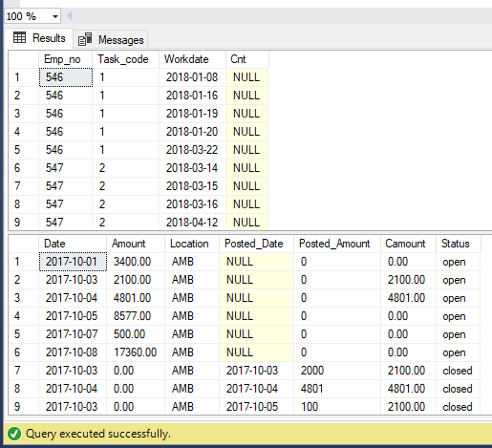
Task: Open the 100 % zoom dropdown
Action: (x=32, y=16)
